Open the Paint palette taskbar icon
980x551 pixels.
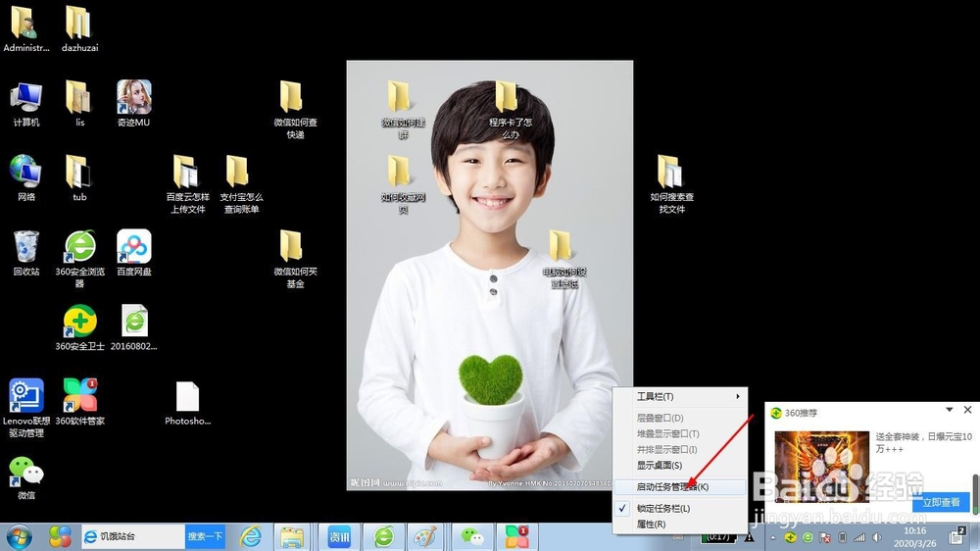point(425,536)
